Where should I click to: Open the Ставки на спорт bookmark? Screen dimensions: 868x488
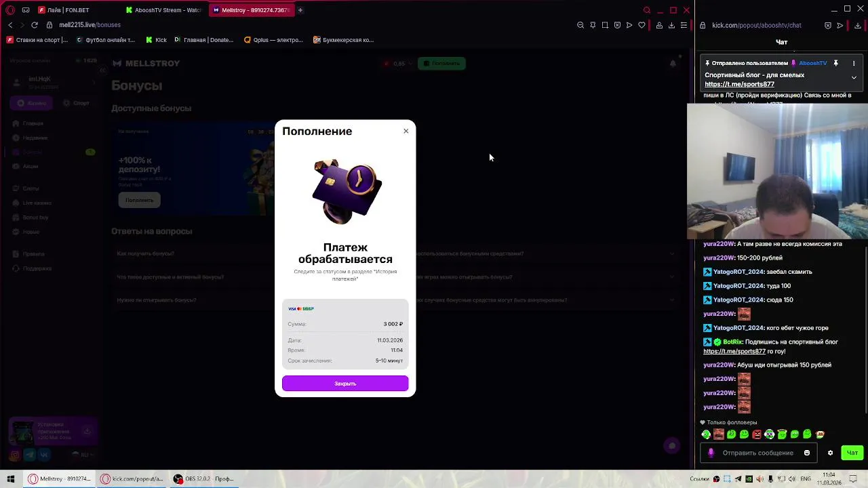click(37, 40)
